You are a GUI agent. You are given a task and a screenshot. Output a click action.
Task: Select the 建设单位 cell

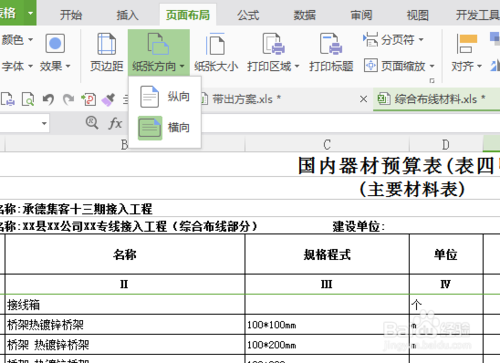click(359, 227)
